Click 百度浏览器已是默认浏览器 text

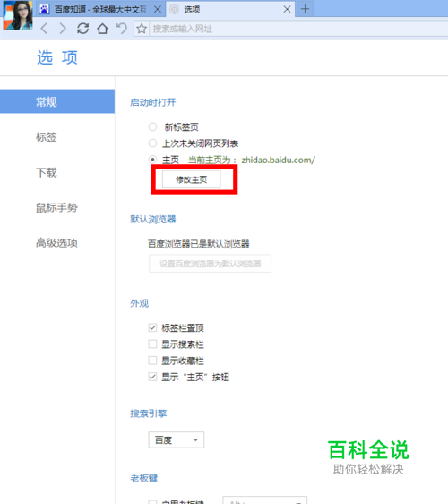pyautogui.click(x=199, y=244)
